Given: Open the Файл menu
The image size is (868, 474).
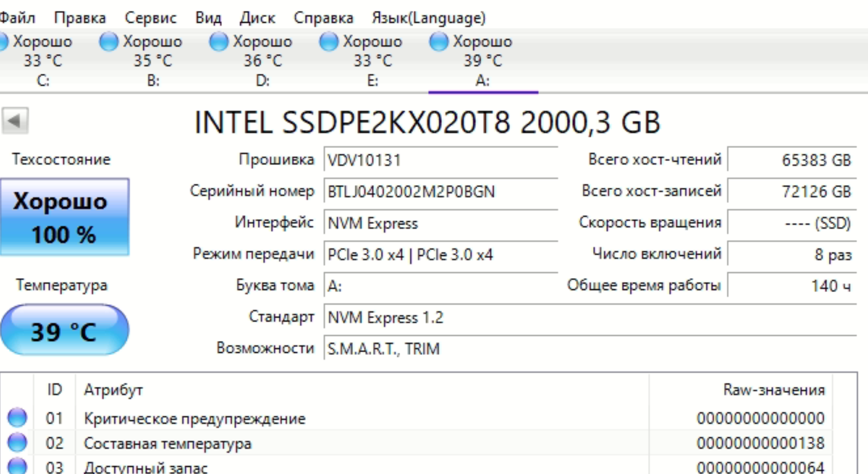Looking at the screenshot, I should [17, 18].
